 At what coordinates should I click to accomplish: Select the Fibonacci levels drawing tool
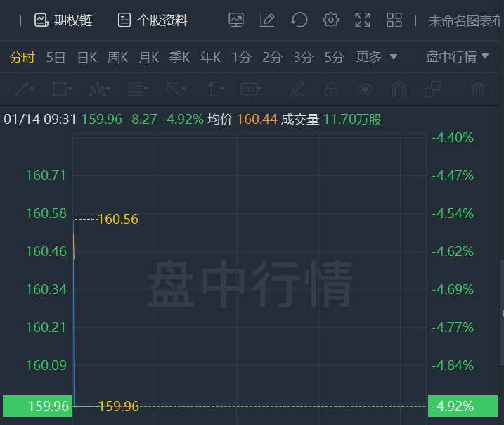coord(138,89)
